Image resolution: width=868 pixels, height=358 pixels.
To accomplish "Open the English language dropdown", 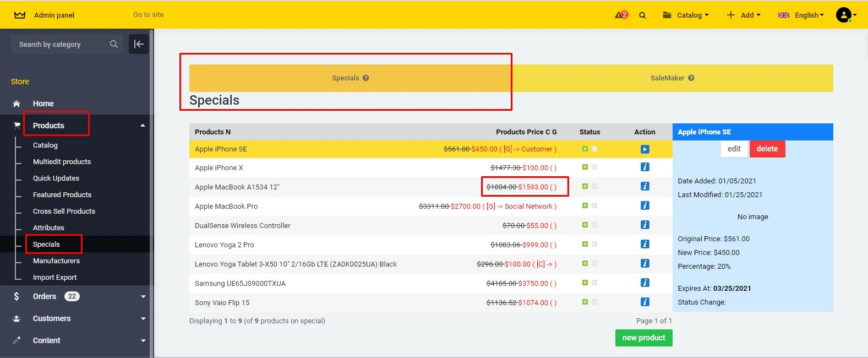I will (x=801, y=15).
